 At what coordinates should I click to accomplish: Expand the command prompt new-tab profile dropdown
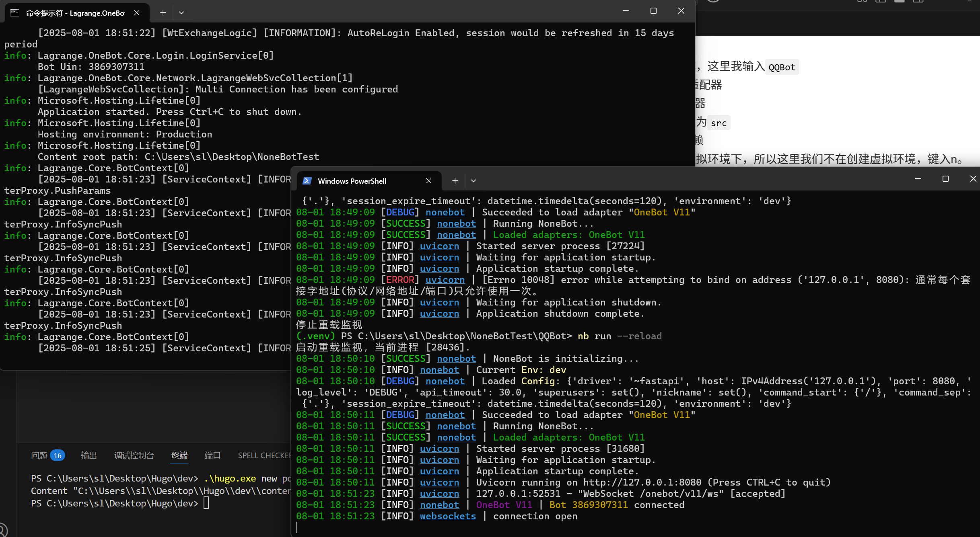coord(181,13)
